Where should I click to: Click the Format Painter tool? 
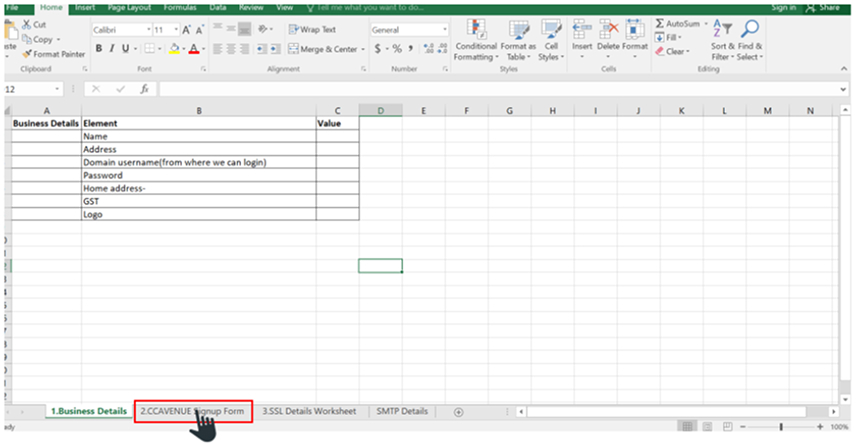point(54,54)
